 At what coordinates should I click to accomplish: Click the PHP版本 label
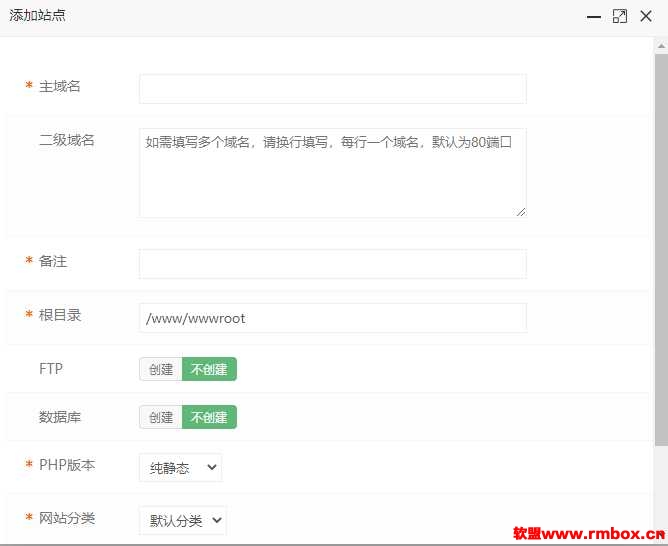(67, 465)
